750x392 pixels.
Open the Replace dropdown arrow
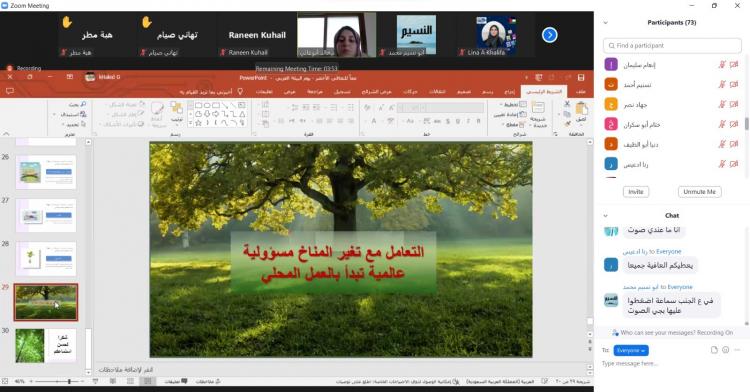[x=55, y=115]
